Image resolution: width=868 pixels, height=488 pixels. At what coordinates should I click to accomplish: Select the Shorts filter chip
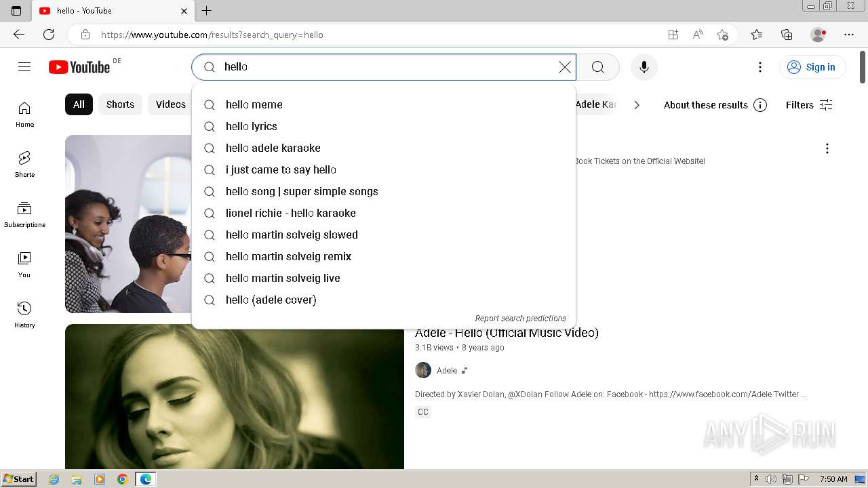click(120, 104)
